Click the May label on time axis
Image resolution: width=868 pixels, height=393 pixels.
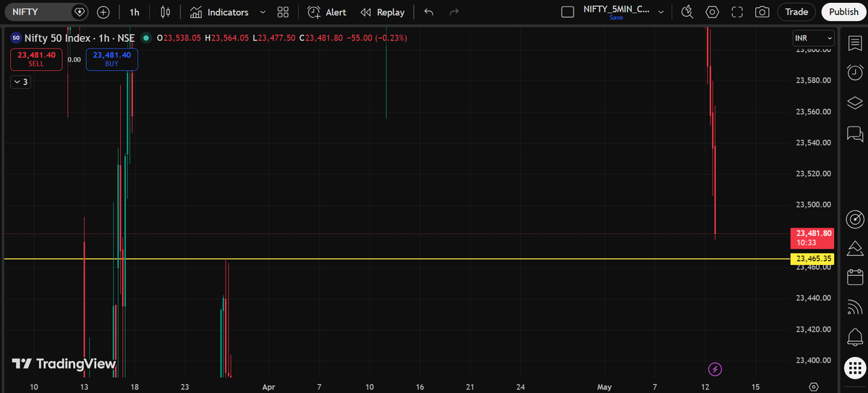click(605, 387)
